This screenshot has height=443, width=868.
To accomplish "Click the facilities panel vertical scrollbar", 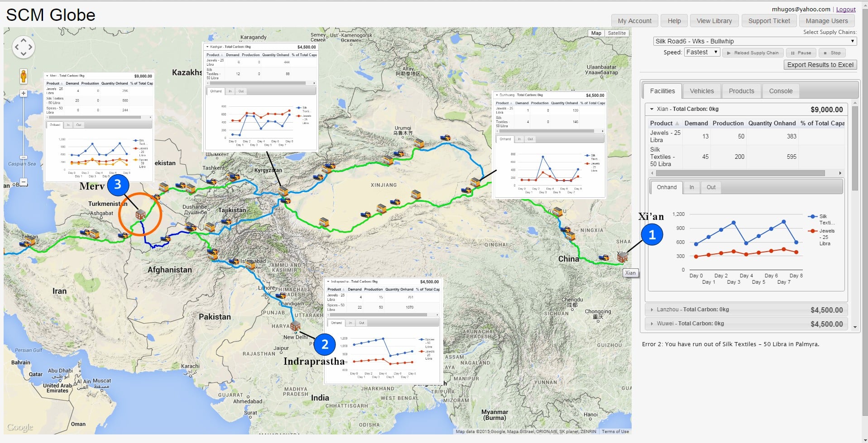I will 855,148.
